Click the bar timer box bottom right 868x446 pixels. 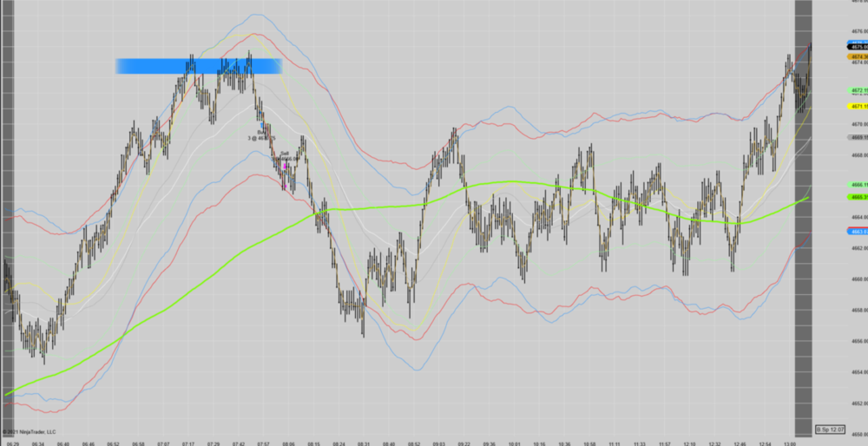pos(830,430)
